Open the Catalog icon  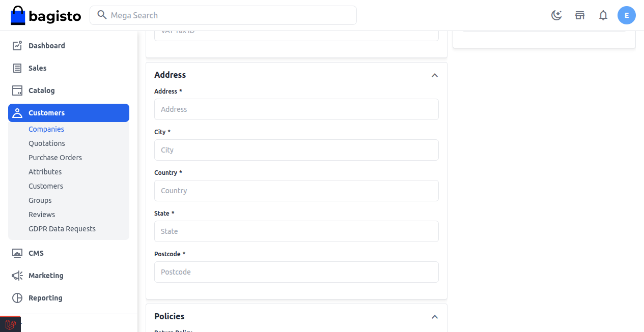point(17,90)
